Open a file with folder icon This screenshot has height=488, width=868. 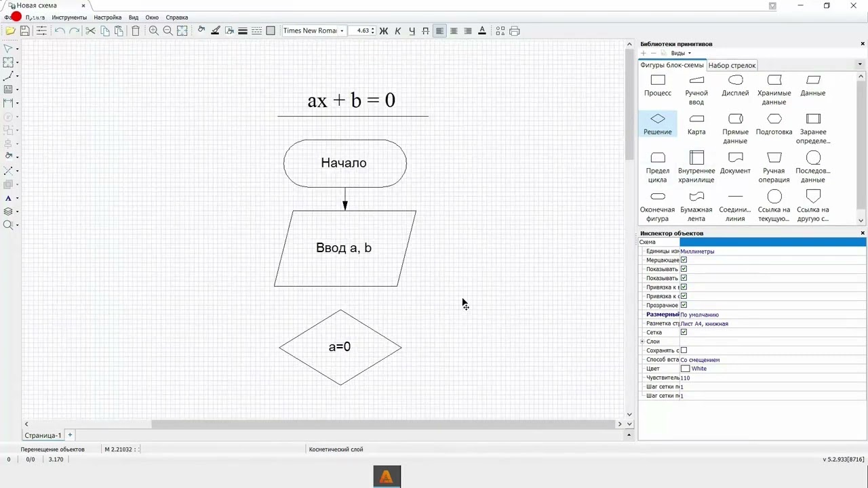(10, 30)
